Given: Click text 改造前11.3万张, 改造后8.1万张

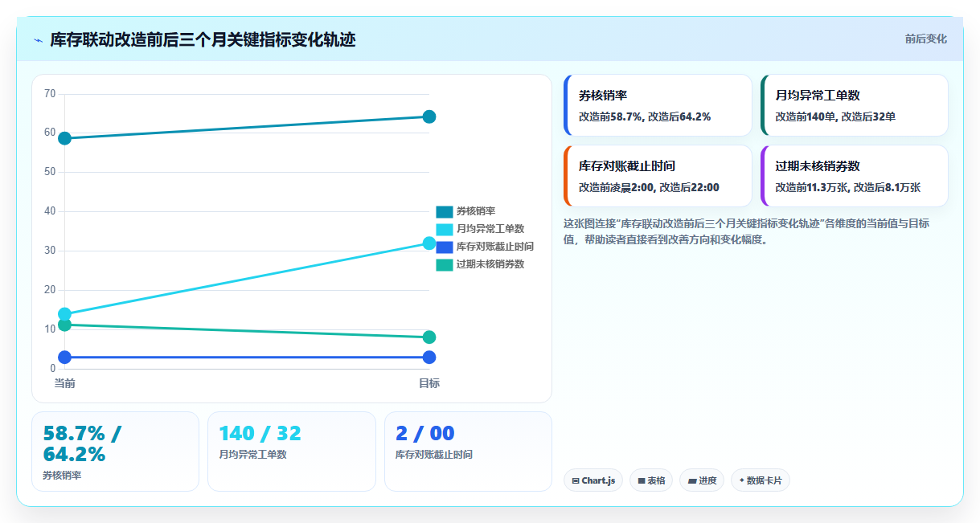Looking at the screenshot, I should [847, 187].
